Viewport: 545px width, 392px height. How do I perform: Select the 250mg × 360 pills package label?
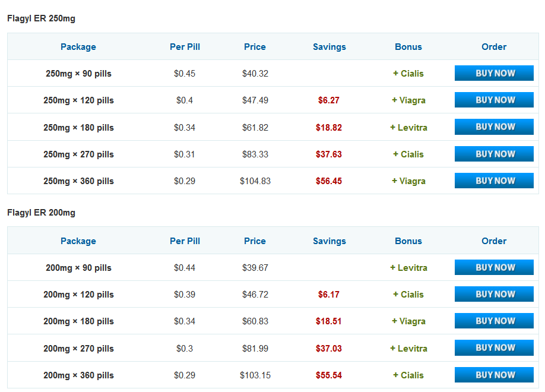78,181
